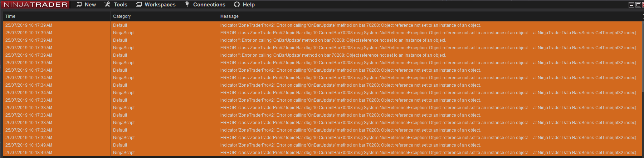Open the Help menu label

[x=249, y=5]
